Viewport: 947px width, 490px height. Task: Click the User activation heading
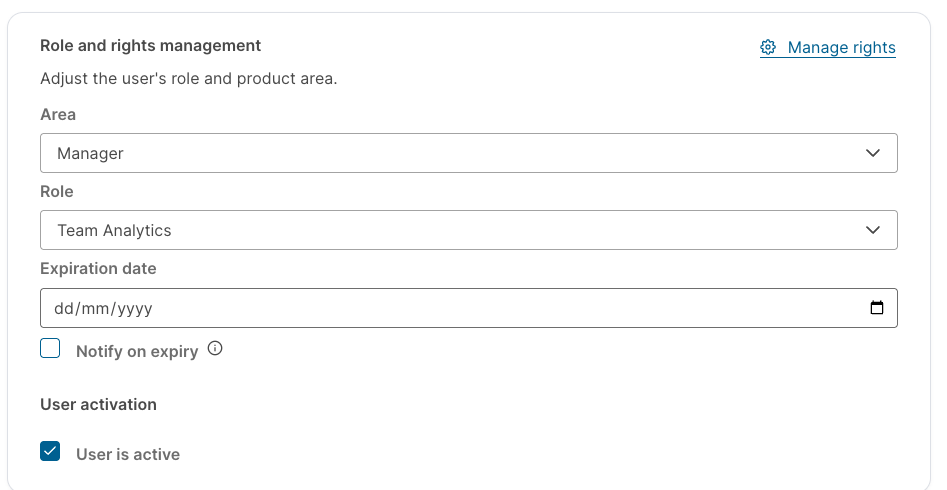click(98, 404)
